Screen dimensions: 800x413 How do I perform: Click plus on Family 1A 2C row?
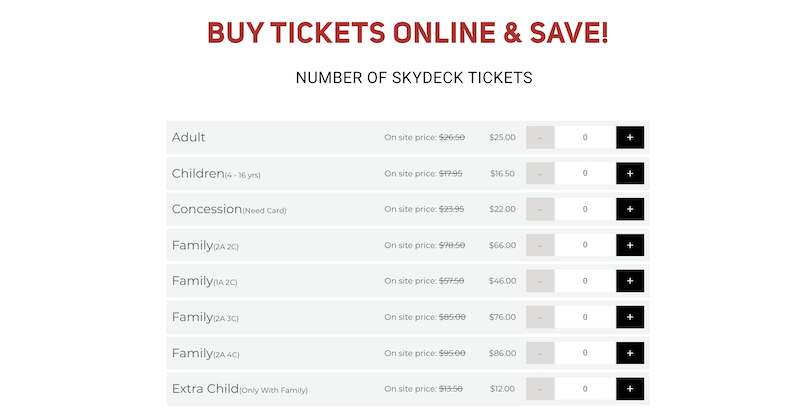pos(630,281)
